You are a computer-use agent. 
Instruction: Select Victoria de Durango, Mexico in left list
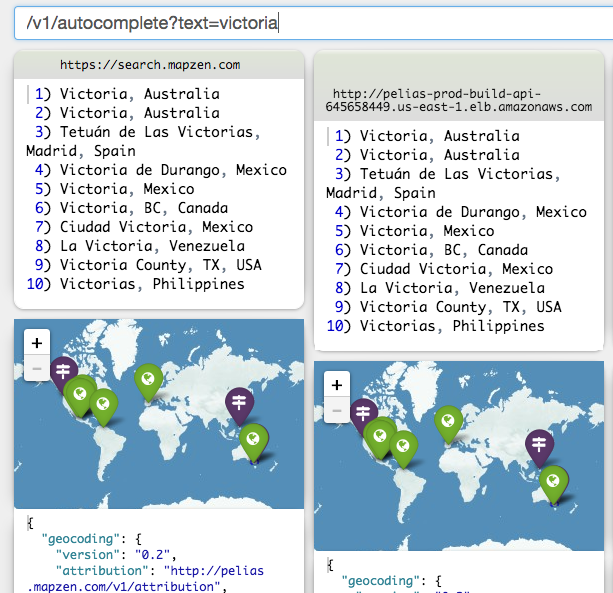click(161, 170)
